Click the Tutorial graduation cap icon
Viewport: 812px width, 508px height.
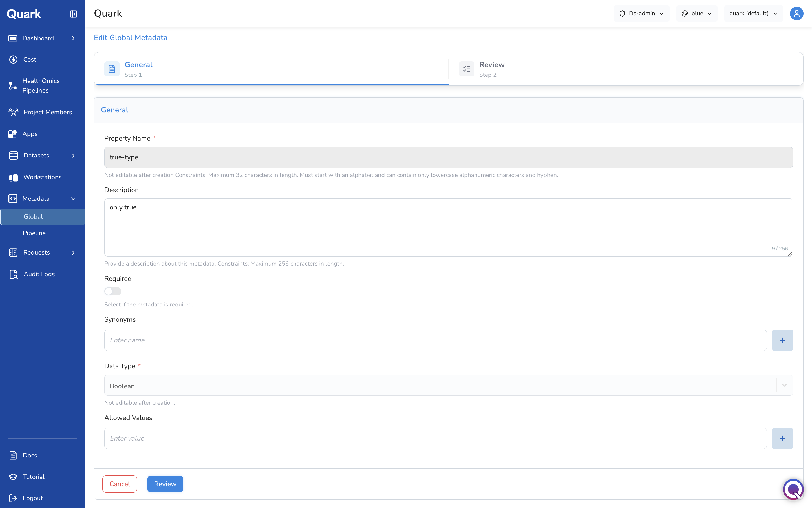13,477
